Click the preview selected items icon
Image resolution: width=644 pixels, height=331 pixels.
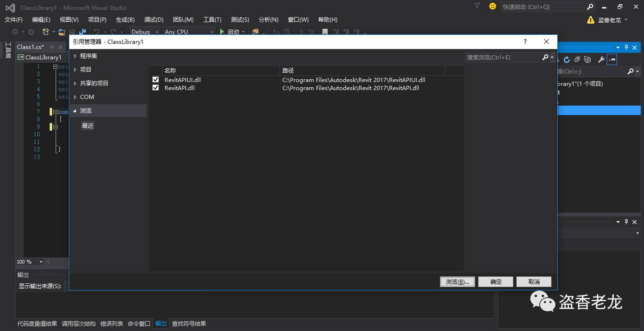pos(612,59)
